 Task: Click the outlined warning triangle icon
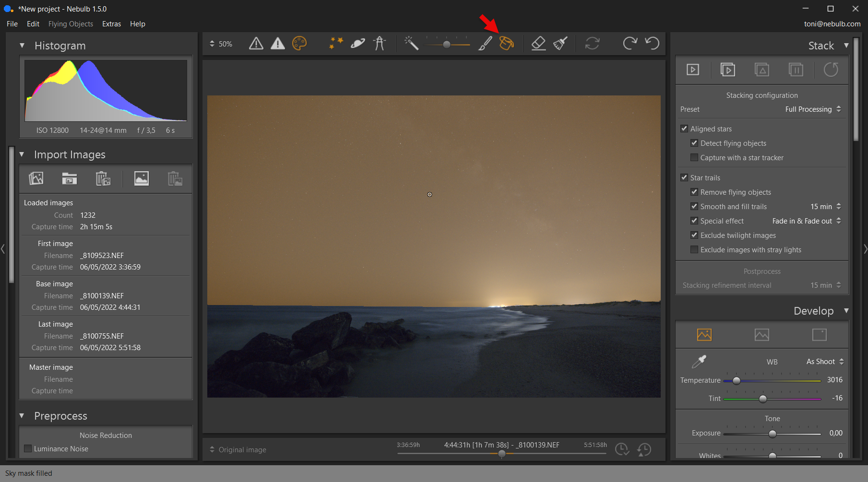256,44
